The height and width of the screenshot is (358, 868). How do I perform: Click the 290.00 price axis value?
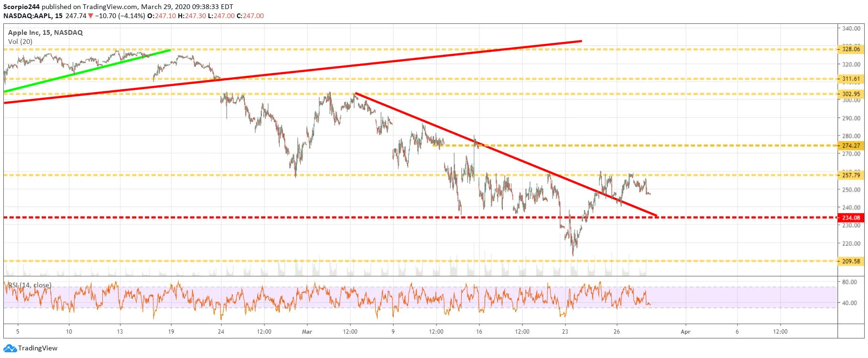(x=851, y=118)
